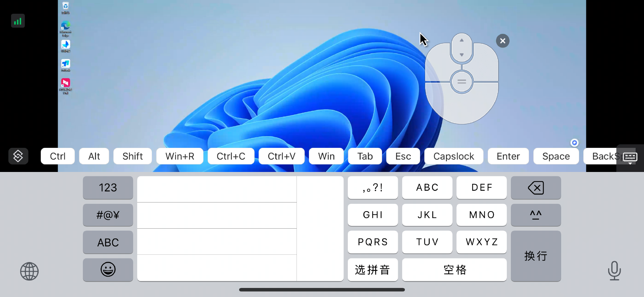Open the pink Sunflower remote control shortcut

[65, 86]
